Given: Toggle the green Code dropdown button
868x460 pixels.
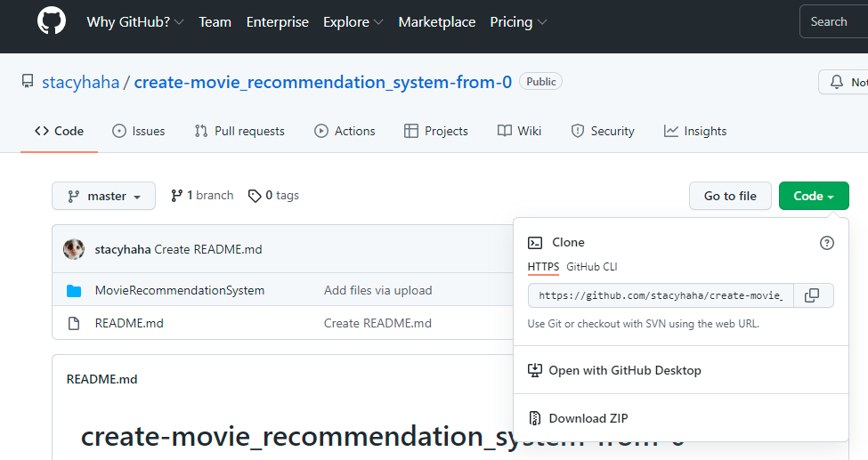Looking at the screenshot, I should coord(814,196).
